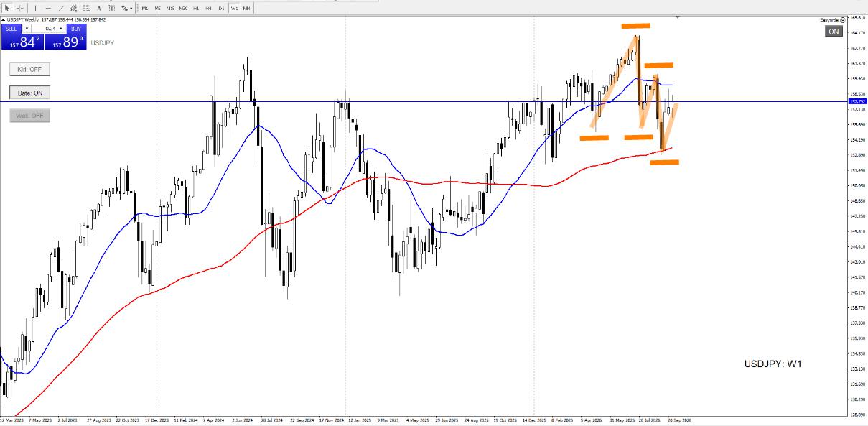Choose the text 'A' drawing tool
This screenshot has height=426, width=868.
tap(100, 8)
